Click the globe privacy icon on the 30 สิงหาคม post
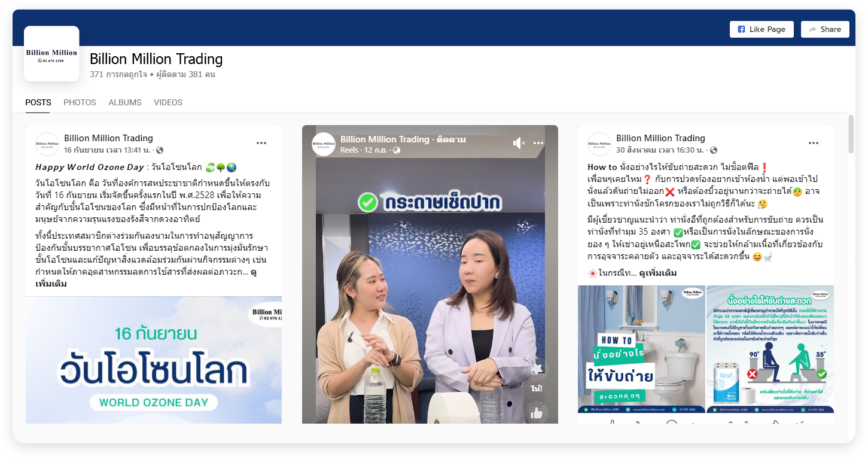 click(714, 150)
